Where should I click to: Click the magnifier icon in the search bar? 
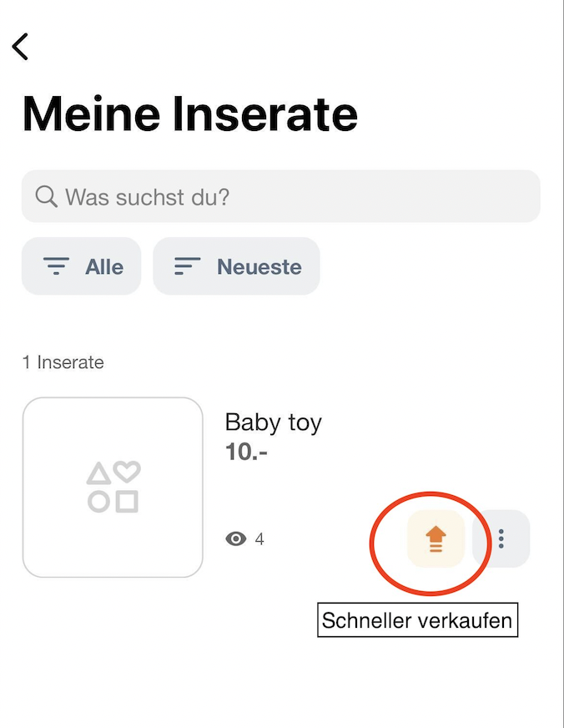click(47, 196)
